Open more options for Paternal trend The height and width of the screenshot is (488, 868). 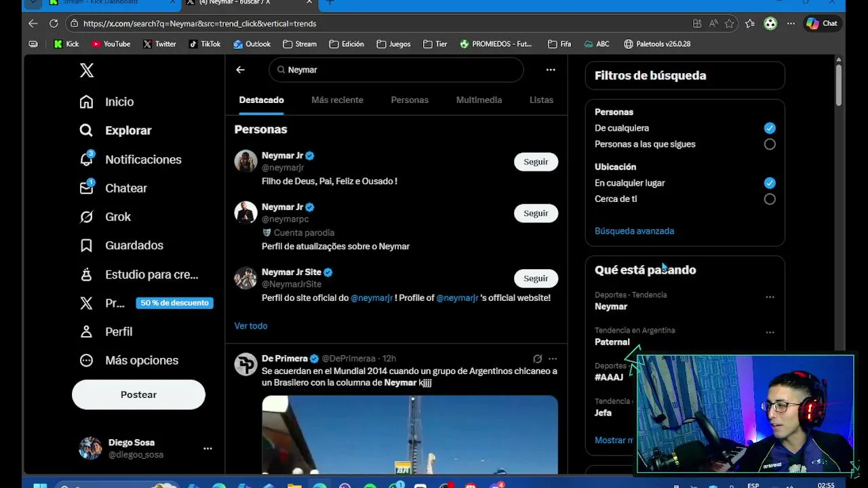tap(770, 332)
